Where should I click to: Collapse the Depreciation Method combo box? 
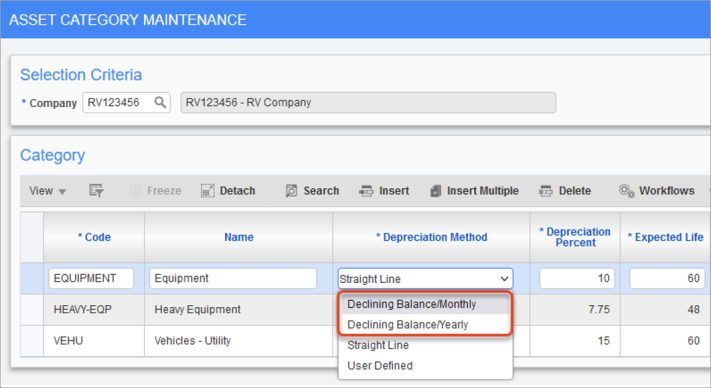tap(504, 279)
